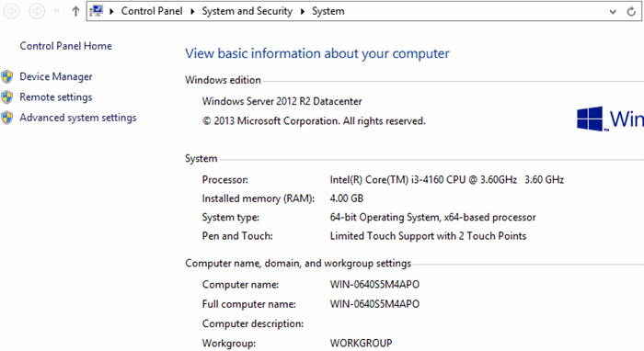The height and width of the screenshot is (351, 644).
Task: Click the Forward navigation arrow
Action: (37, 11)
